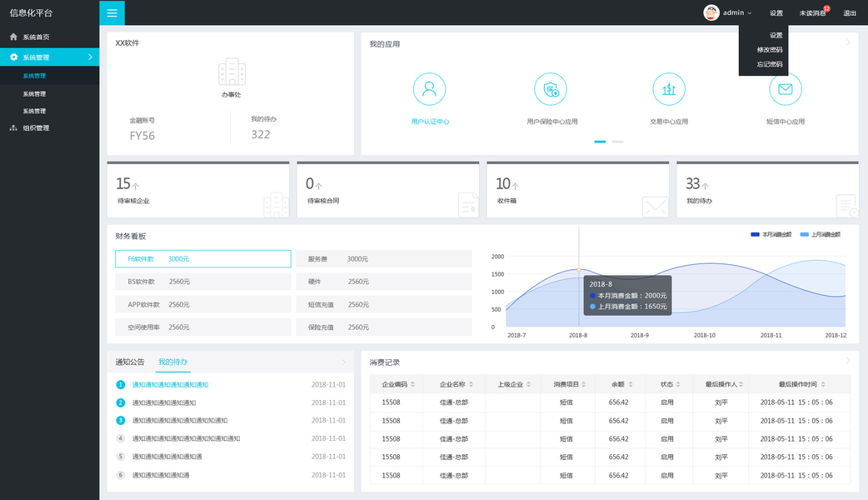
Task: Choose 修改密码 in the dropdown menu
Action: pos(770,50)
